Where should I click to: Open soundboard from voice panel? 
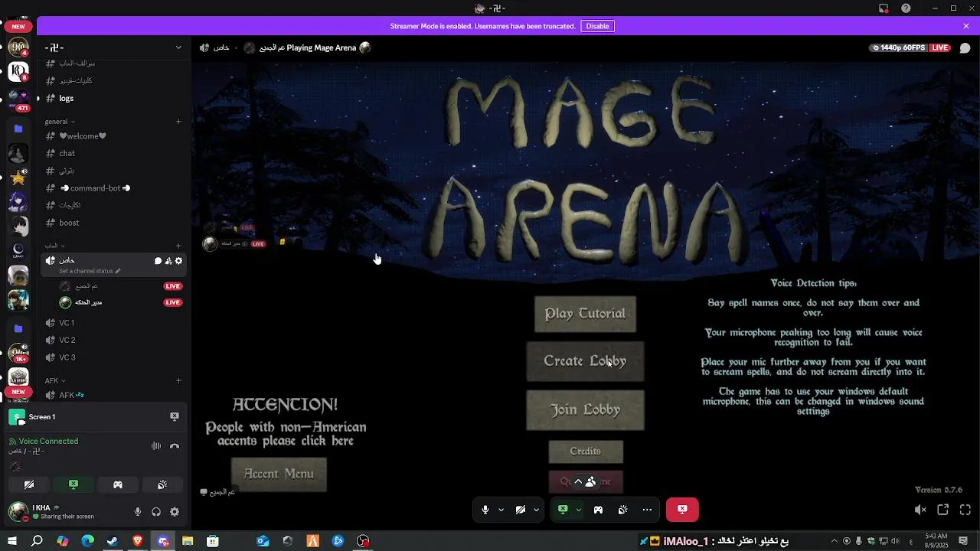click(x=162, y=484)
